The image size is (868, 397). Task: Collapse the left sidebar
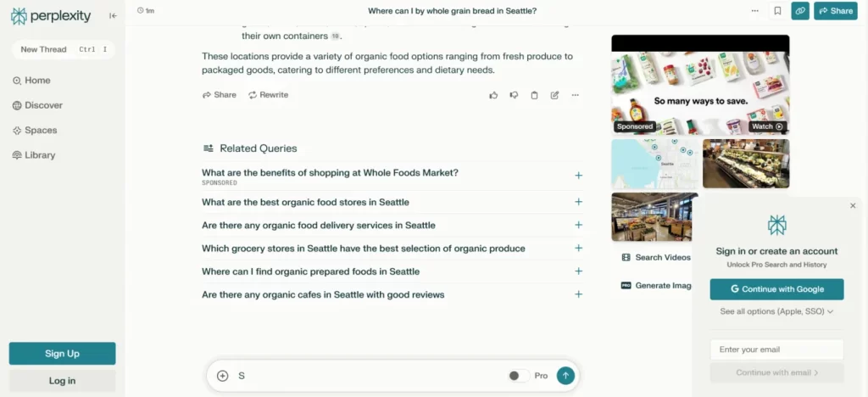(x=113, y=15)
